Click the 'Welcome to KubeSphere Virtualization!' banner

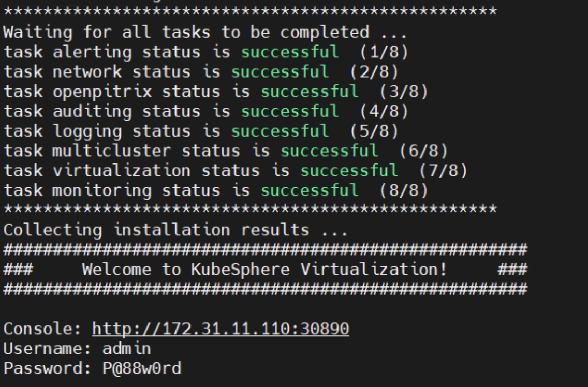[x=264, y=270]
